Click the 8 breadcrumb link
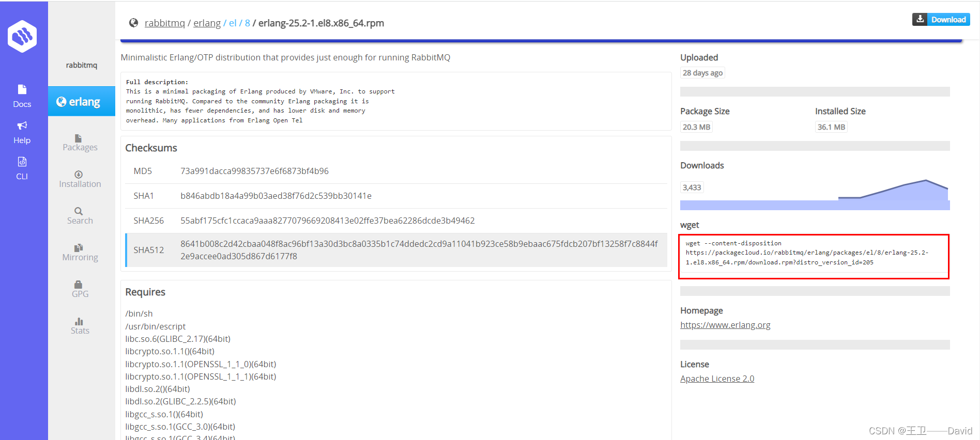 (248, 23)
